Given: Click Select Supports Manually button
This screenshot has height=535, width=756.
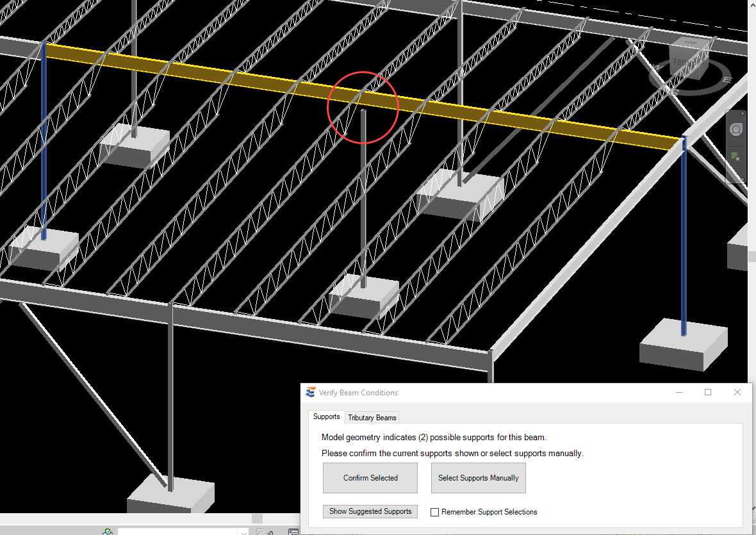Looking at the screenshot, I should click(478, 478).
